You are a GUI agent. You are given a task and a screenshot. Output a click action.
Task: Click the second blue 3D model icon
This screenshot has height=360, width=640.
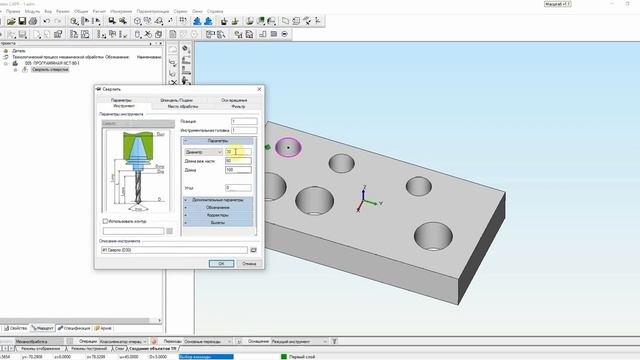[208, 21]
